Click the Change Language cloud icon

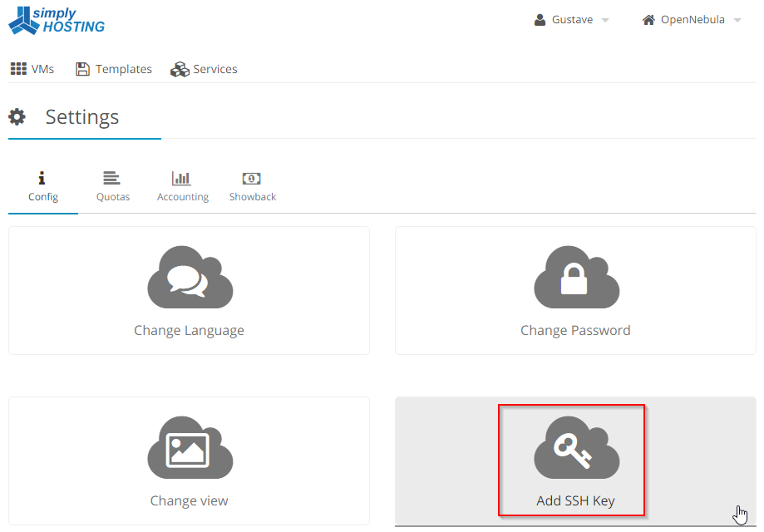(x=190, y=277)
